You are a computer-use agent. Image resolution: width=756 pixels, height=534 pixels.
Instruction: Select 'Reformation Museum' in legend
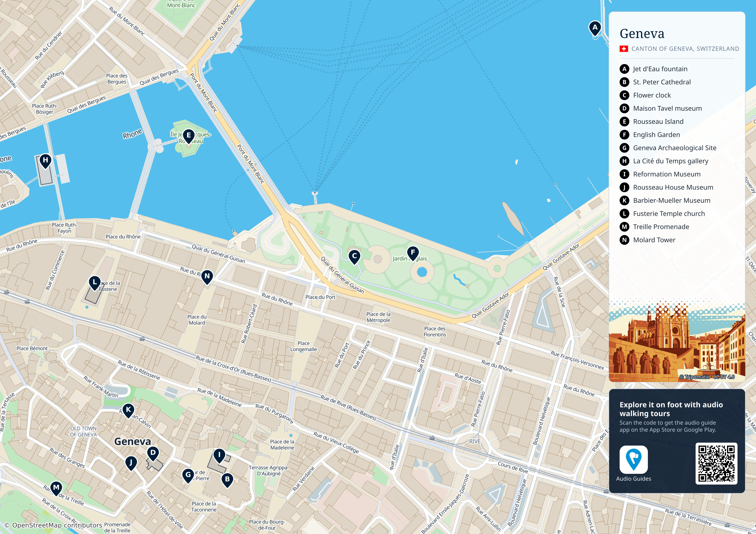point(667,174)
